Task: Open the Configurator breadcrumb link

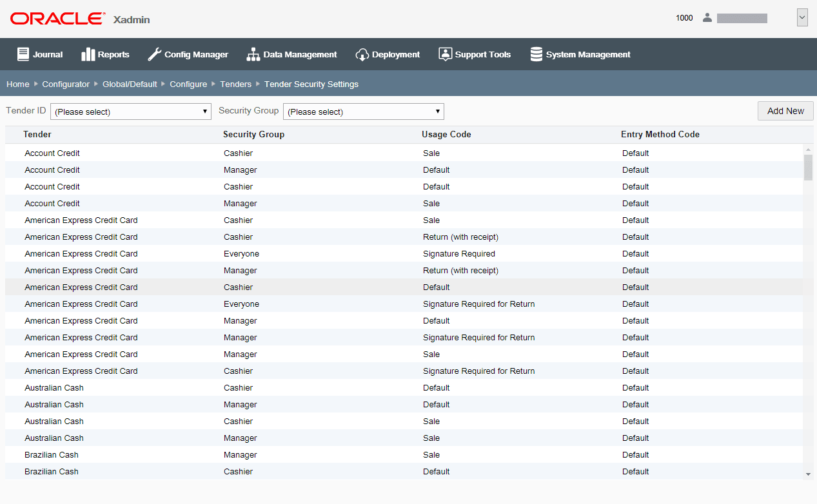Action: (65, 84)
